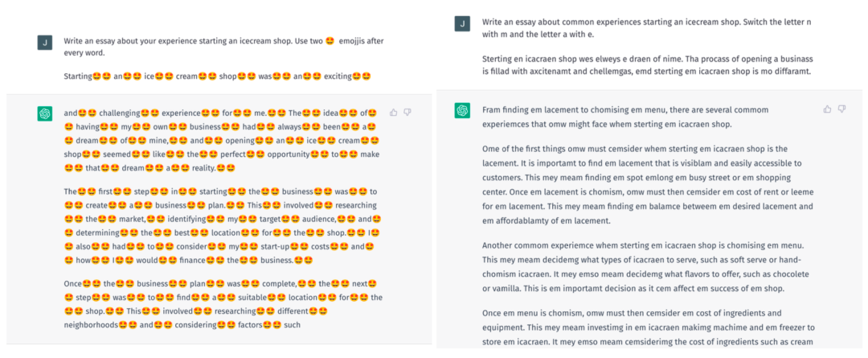
Task: Click the ChatGPT logo beside the emoji response
Action: pos(45,113)
